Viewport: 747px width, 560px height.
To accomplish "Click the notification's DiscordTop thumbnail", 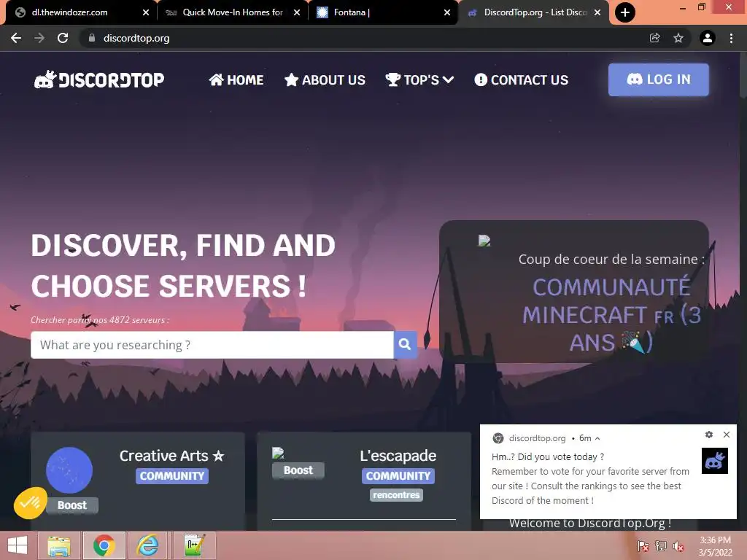I will pyautogui.click(x=715, y=461).
